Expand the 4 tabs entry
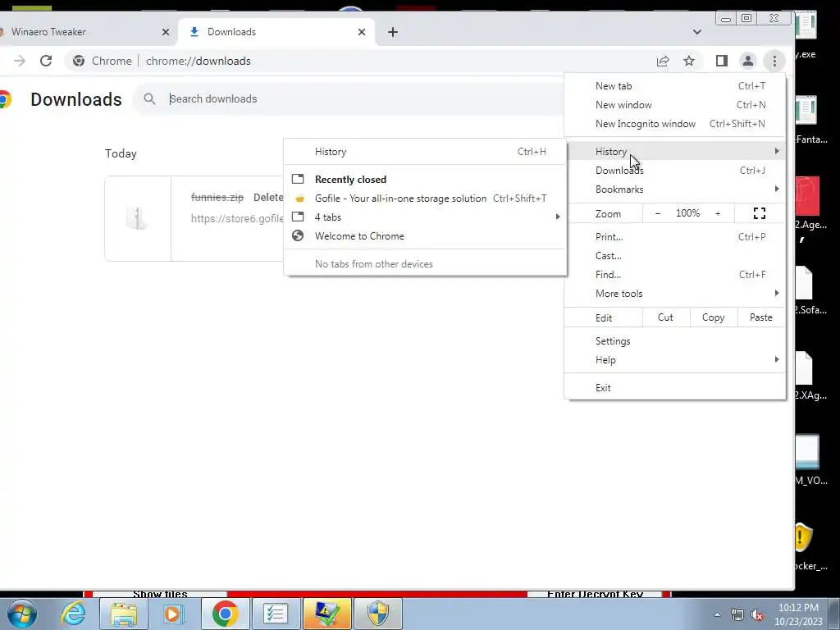Viewport: 840px width, 630px height. point(425,217)
